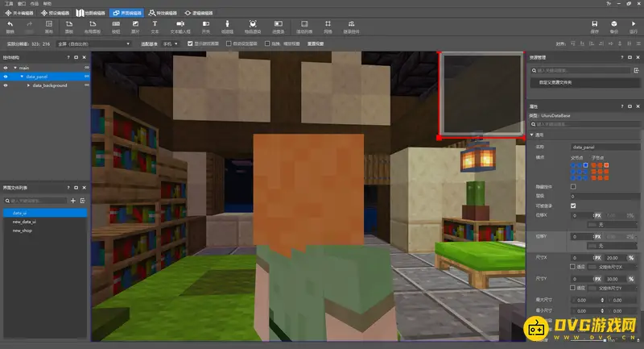This screenshot has height=349, width=644.
Task: Uncheck the inheritable checkbox in properties
Action: tap(573, 206)
